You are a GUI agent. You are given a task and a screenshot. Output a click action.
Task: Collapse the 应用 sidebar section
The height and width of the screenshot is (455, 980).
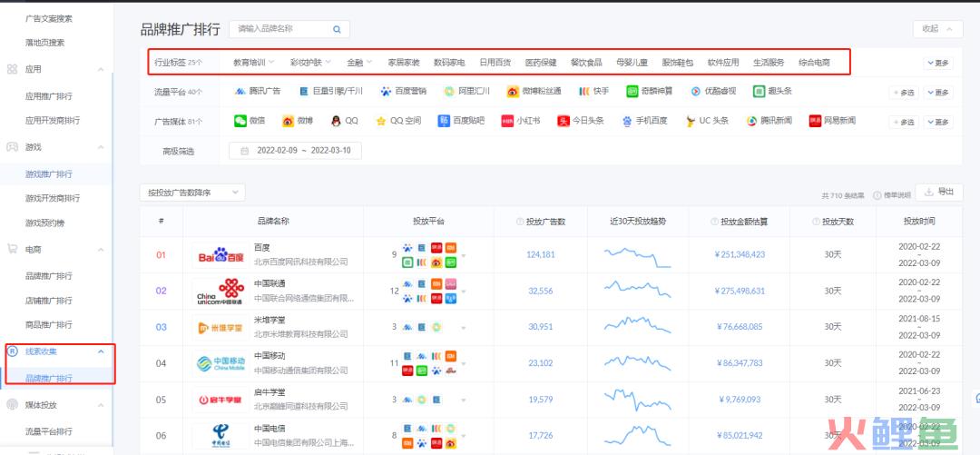click(x=101, y=69)
